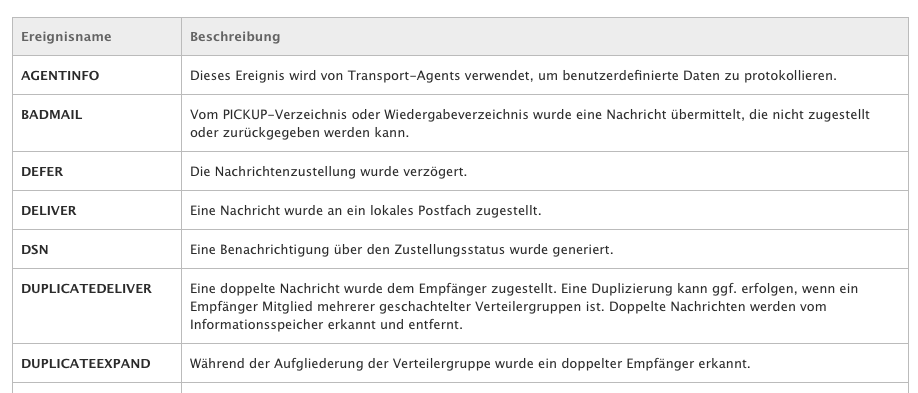The image size is (918, 393).
Task: Click the DUPLICATEDELIVER description about doppelte Nachricht
Action: click(524, 306)
